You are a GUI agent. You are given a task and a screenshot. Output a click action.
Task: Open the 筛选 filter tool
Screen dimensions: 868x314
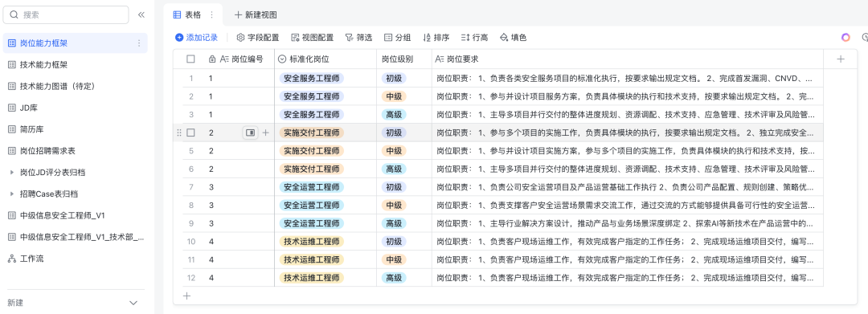(x=358, y=38)
